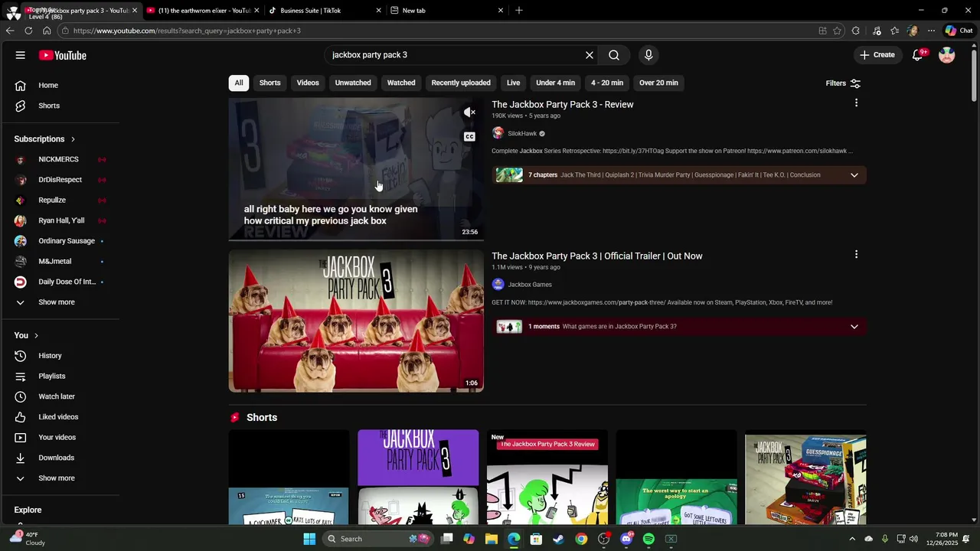Viewport: 980px width, 551px height.
Task: Click the Windows Start button
Action: click(x=309, y=539)
